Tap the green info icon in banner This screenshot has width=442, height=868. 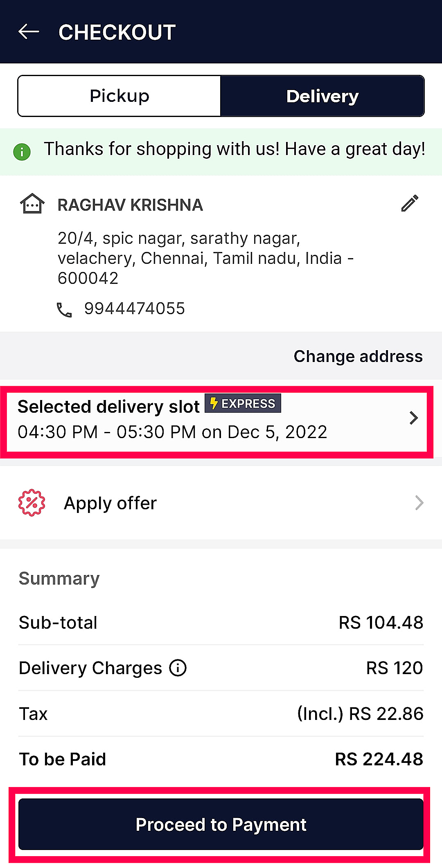tap(22, 152)
